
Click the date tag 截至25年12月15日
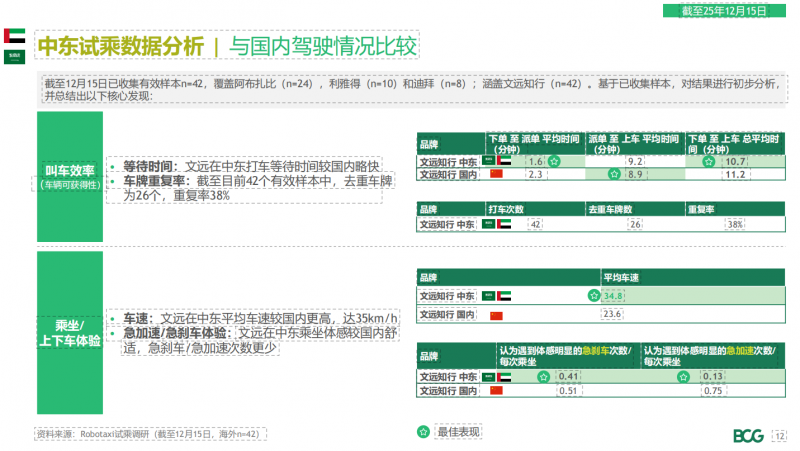tap(723, 11)
